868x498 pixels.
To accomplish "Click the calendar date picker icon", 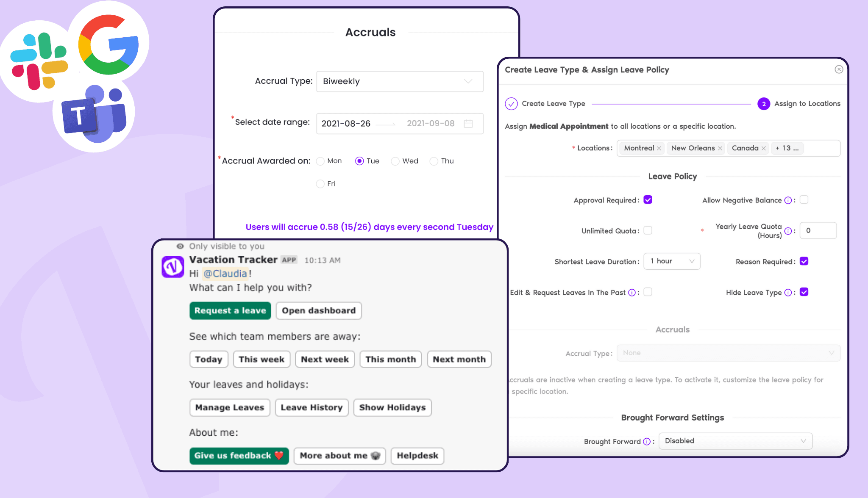I will (469, 123).
